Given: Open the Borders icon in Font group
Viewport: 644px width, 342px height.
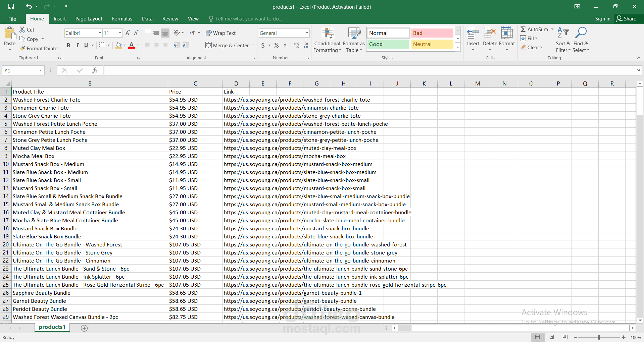Looking at the screenshot, I should pos(102,45).
